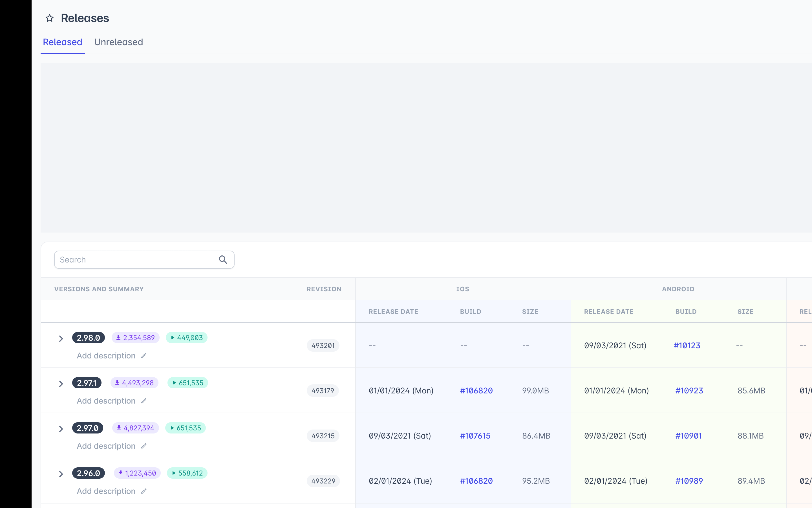Click iOS Release Date column header
Viewport: 812px width, 508px height.
pyautogui.click(x=393, y=312)
